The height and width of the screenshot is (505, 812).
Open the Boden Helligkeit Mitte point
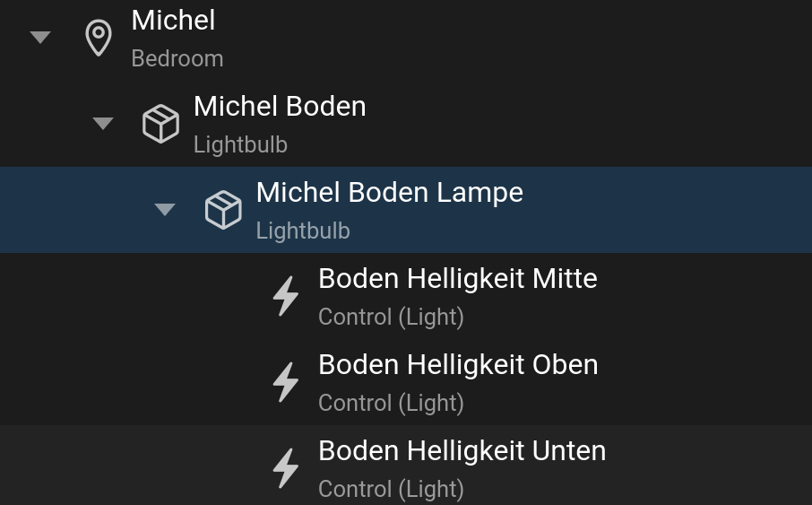(x=406, y=296)
